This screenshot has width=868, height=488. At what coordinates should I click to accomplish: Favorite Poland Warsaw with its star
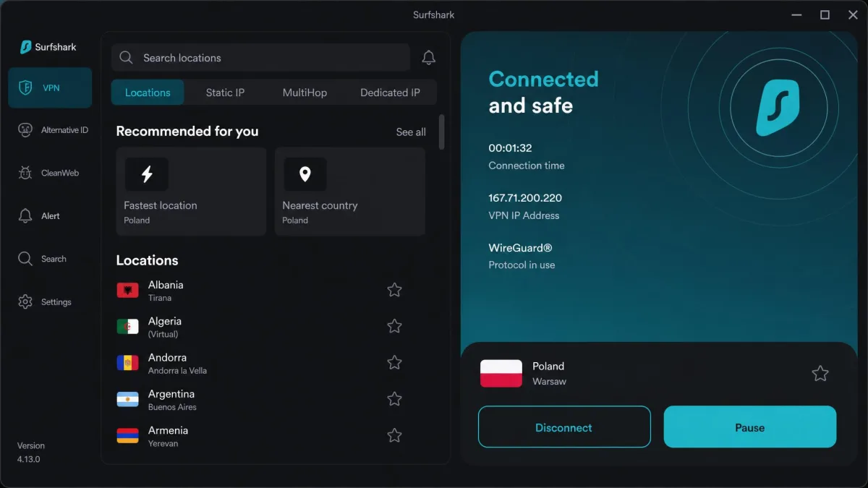(820, 374)
